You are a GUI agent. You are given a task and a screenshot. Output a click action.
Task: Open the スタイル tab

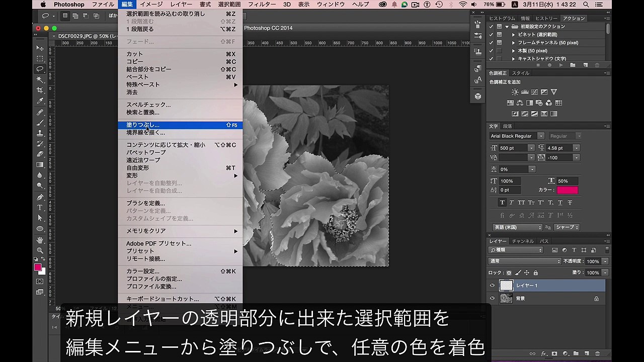pyautogui.click(x=521, y=73)
